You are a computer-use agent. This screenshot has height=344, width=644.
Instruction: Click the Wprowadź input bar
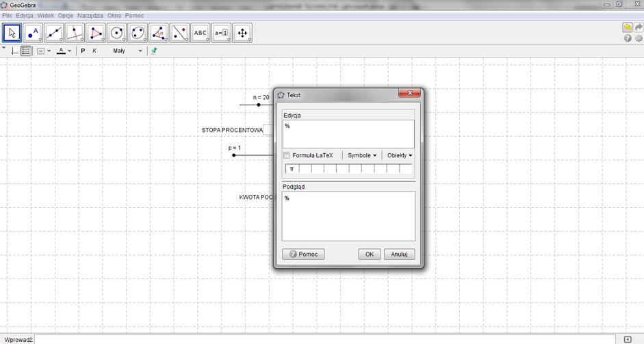[x=325, y=339]
